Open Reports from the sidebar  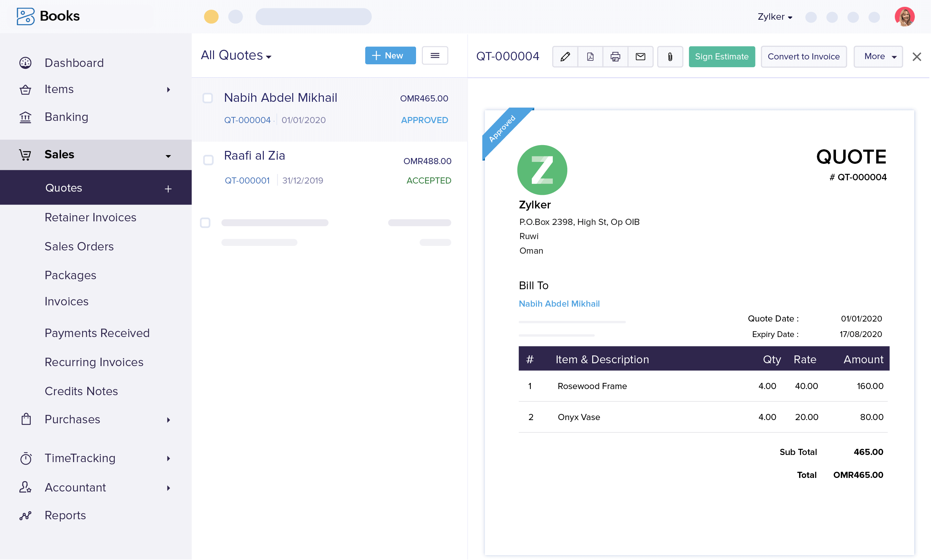coord(65,515)
